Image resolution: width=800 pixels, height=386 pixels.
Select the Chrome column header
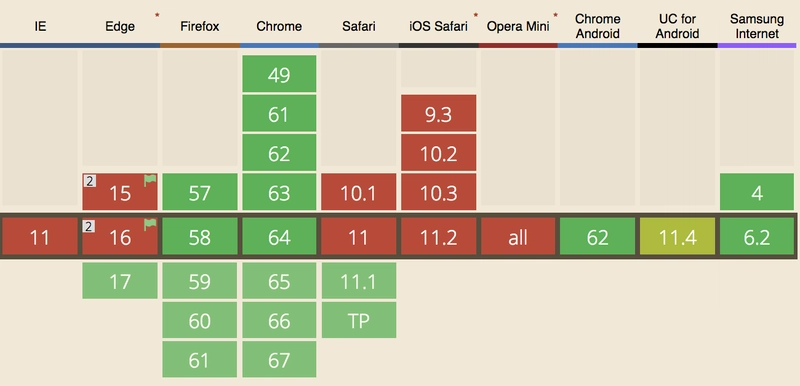coord(279,26)
